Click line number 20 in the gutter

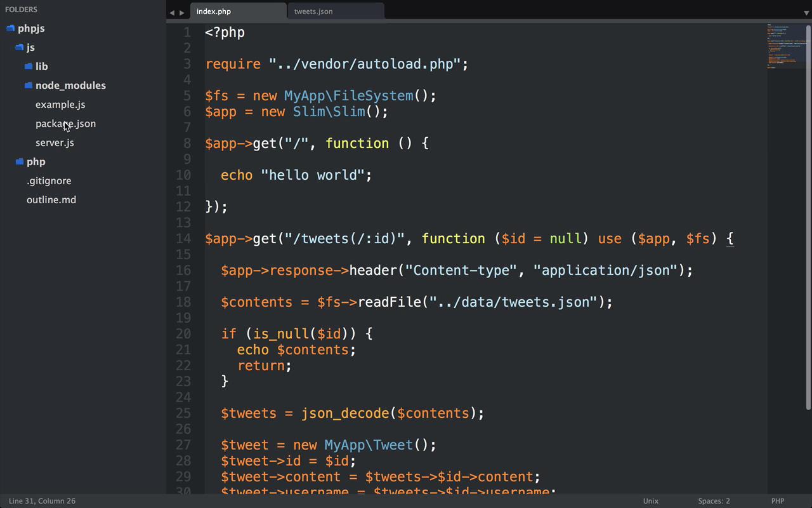[183, 334]
